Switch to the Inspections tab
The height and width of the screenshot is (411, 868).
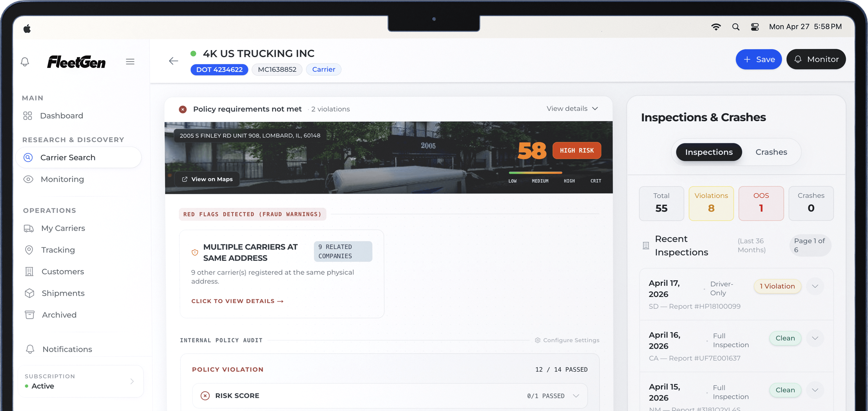tap(709, 152)
